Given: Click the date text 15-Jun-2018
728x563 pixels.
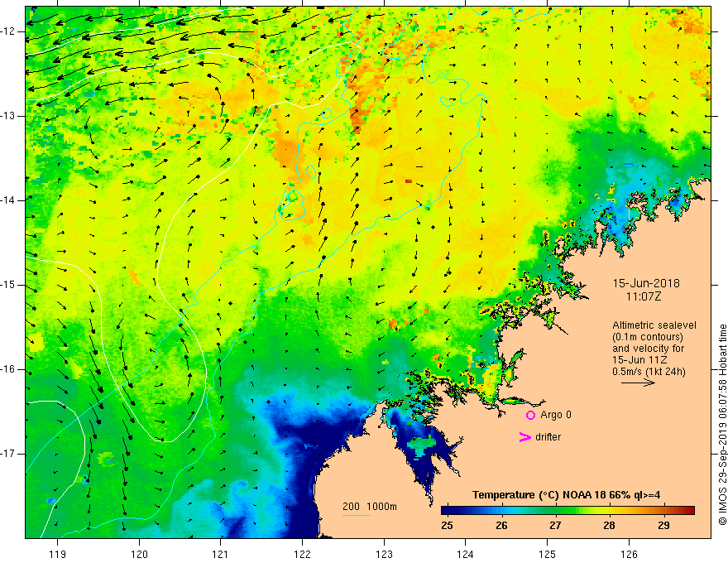Looking at the screenshot, I should pyautogui.click(x=646, y=283).
